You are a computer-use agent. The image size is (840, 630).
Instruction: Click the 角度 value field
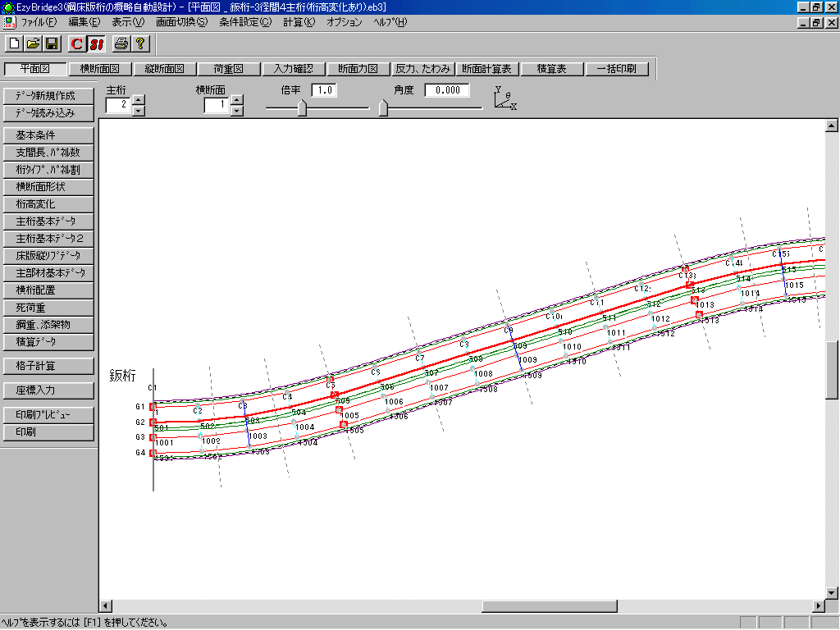tap(447, 90)
